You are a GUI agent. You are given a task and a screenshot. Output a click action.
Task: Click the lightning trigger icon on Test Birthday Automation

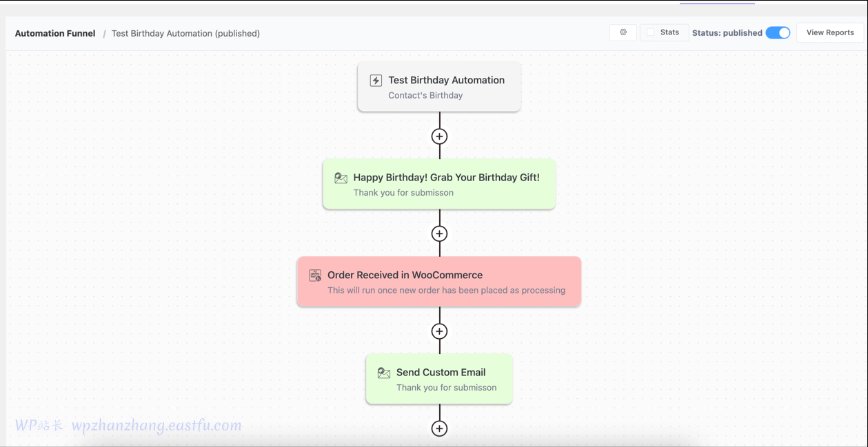(376, 81)
